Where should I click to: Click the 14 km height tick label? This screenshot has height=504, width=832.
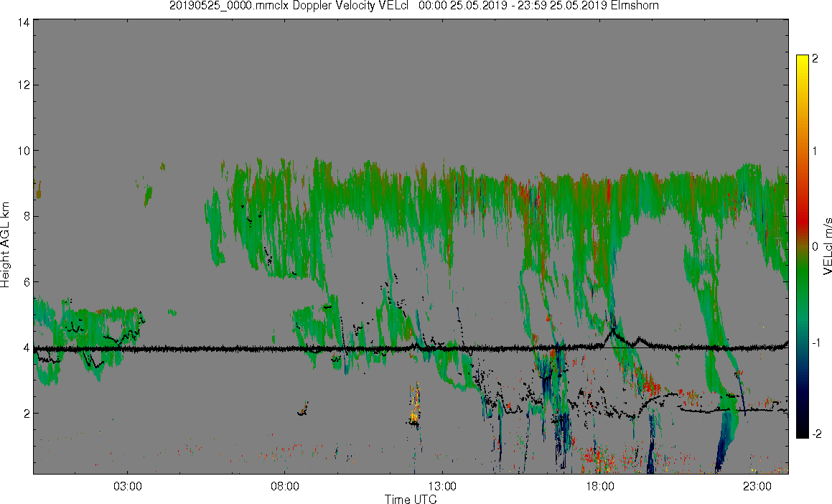(24, 22)
